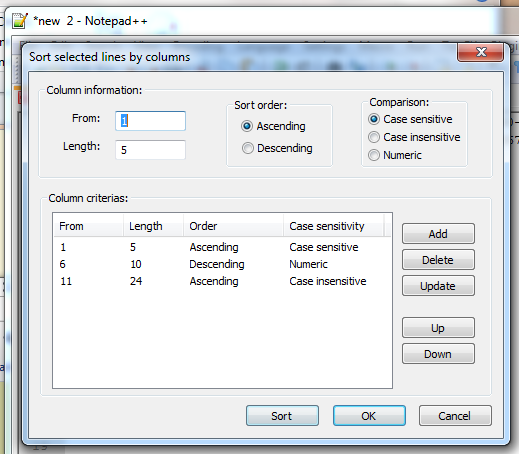Click the From input field
This screenshot has height=454, width=519.
pos(150,121)
